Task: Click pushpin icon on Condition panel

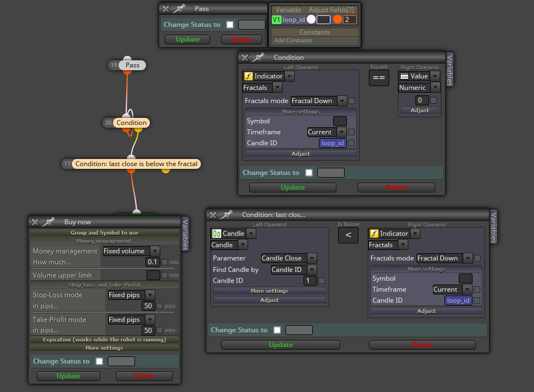Action: (x=258, y=58)
